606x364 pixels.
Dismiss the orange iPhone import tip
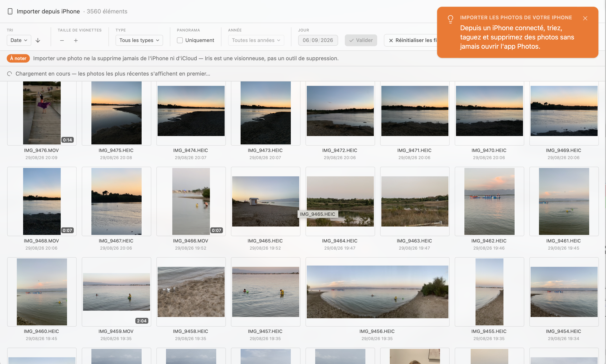tap(585, 18)
